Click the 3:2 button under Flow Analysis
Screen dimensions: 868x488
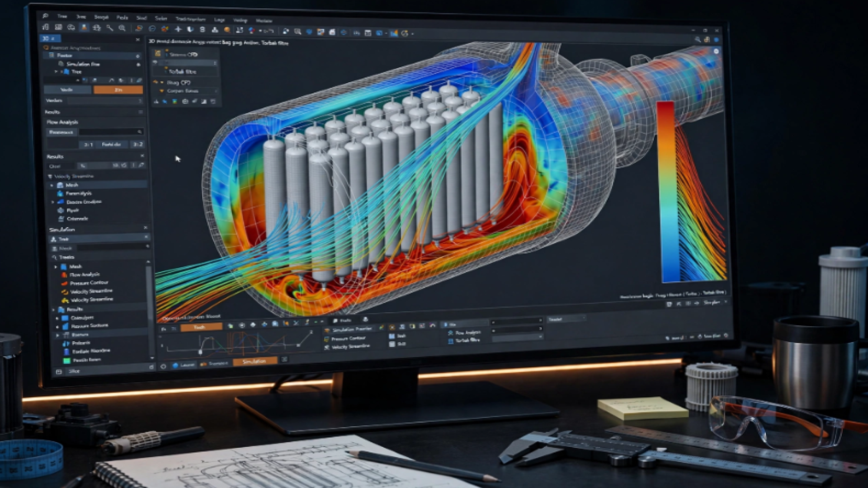pos(137,145)
